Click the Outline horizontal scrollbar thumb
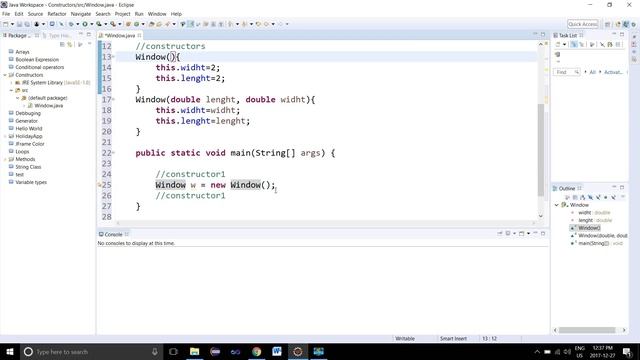Viewport: 640px width, 360px height. 587,330
